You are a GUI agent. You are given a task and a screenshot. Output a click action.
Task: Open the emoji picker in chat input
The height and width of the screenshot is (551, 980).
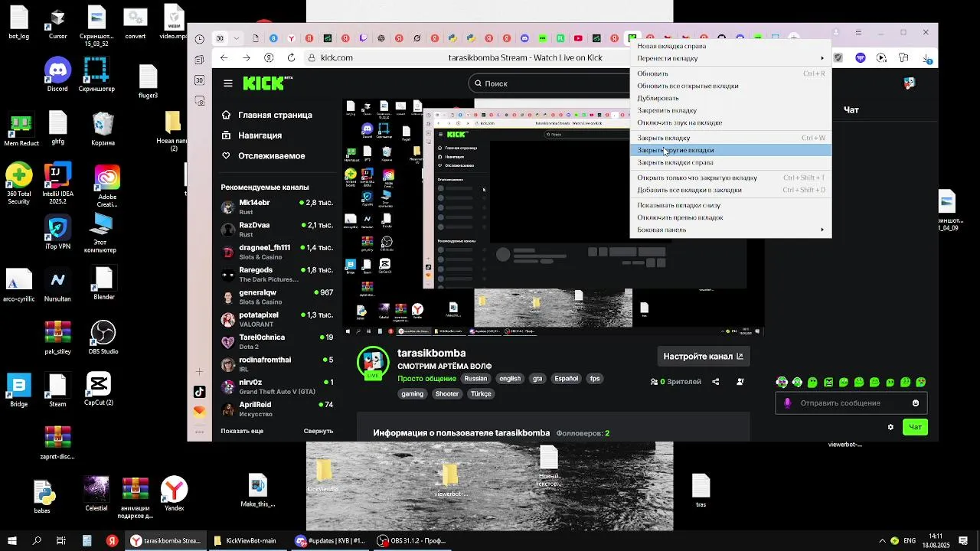(916, 403)
